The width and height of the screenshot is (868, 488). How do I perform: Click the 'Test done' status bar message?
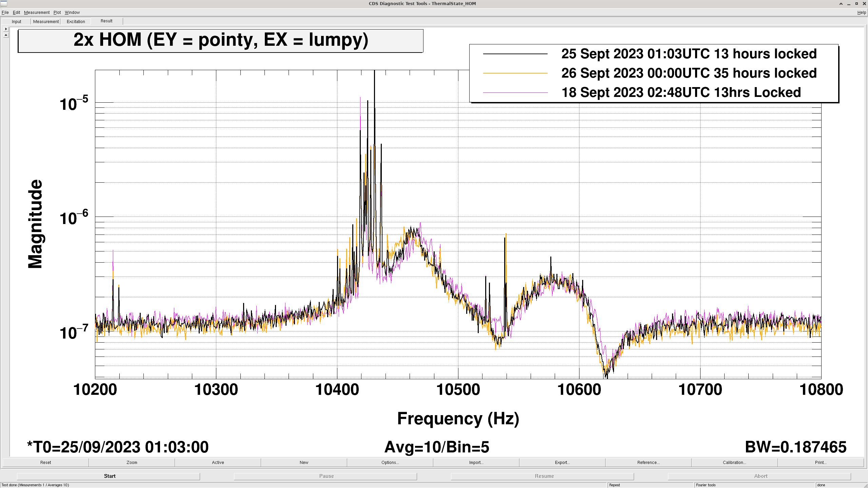tap(35, 485)
